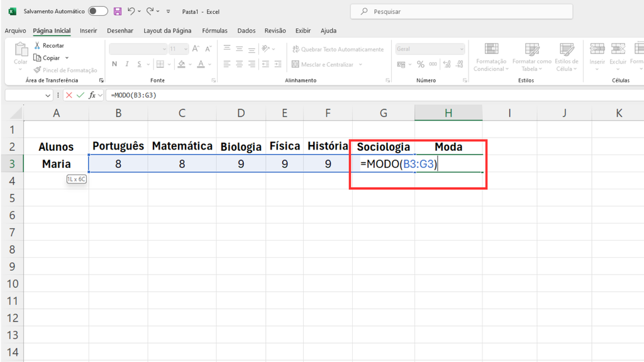Click the Copiar icon

click(36, 57)
